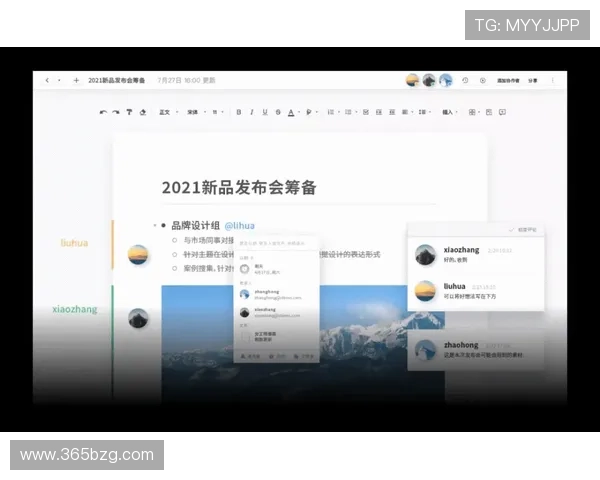The image size is (600, 480).
Task: Click the mountain image in the document
Action: [302, 344]
